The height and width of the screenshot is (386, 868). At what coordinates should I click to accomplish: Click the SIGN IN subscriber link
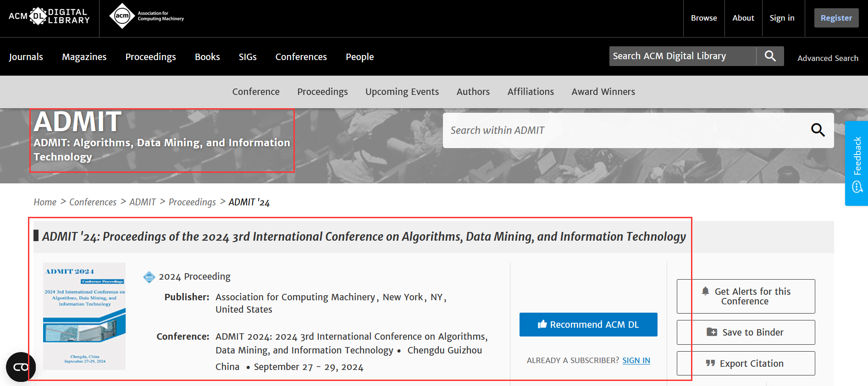pos(636,360)
